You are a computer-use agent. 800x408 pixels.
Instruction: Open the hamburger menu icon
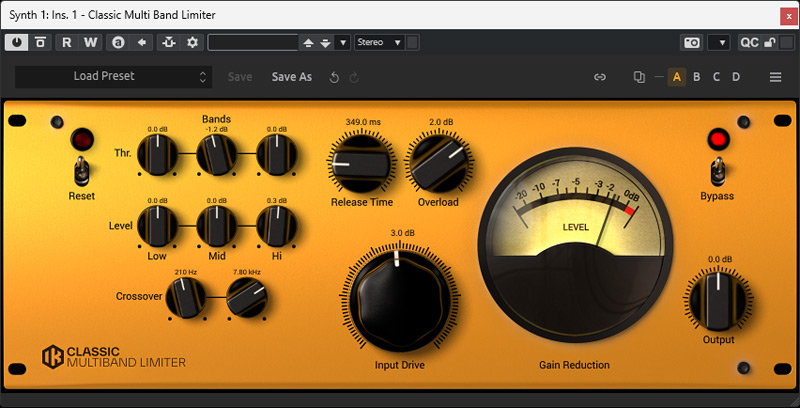coord(775,77)
